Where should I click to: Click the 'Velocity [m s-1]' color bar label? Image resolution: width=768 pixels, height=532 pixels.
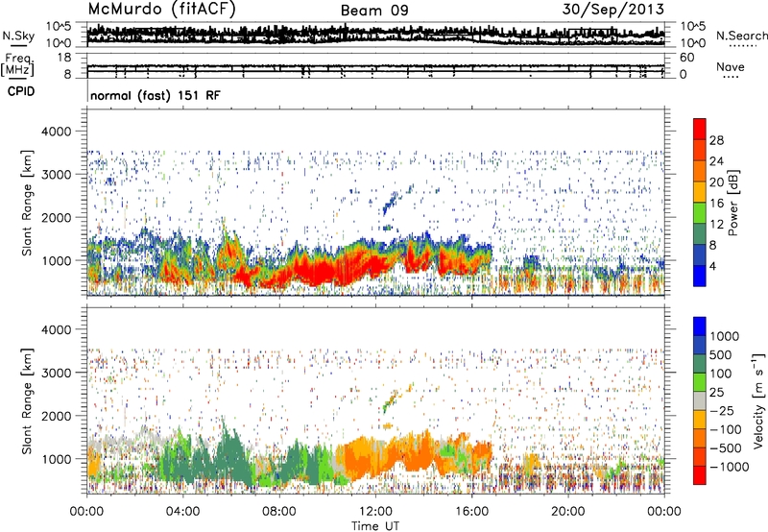tap(758, 400)
